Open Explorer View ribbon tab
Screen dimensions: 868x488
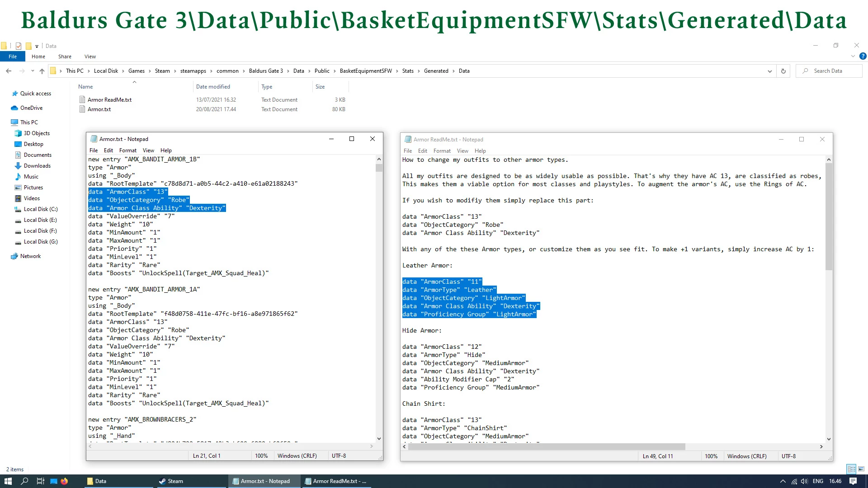tap(90, 56)
